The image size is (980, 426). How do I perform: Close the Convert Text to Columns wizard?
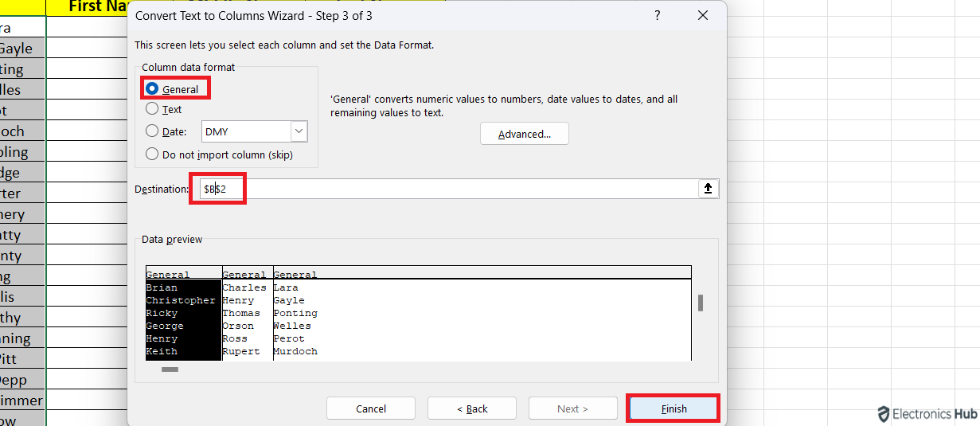point(702,15)
